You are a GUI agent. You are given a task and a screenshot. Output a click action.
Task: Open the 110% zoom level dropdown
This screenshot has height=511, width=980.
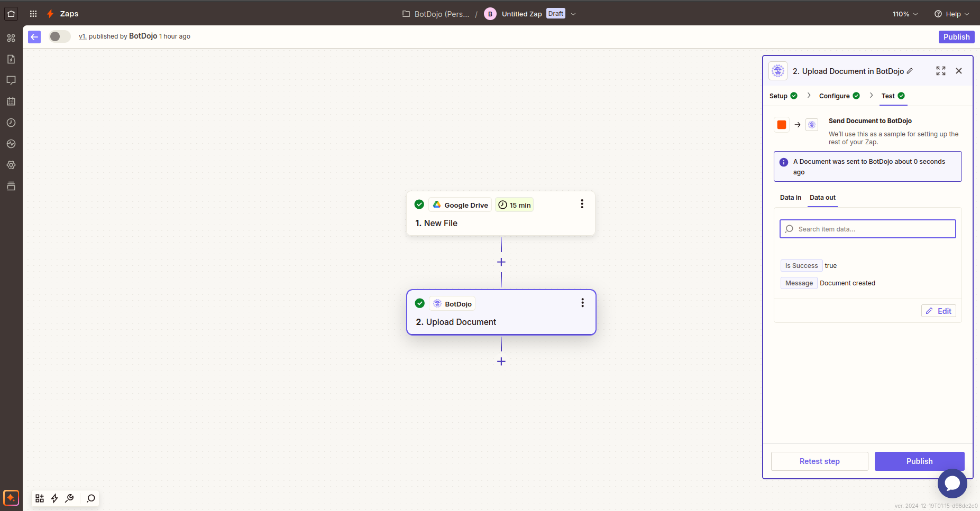pyautogui.click(x=905, y=14)
